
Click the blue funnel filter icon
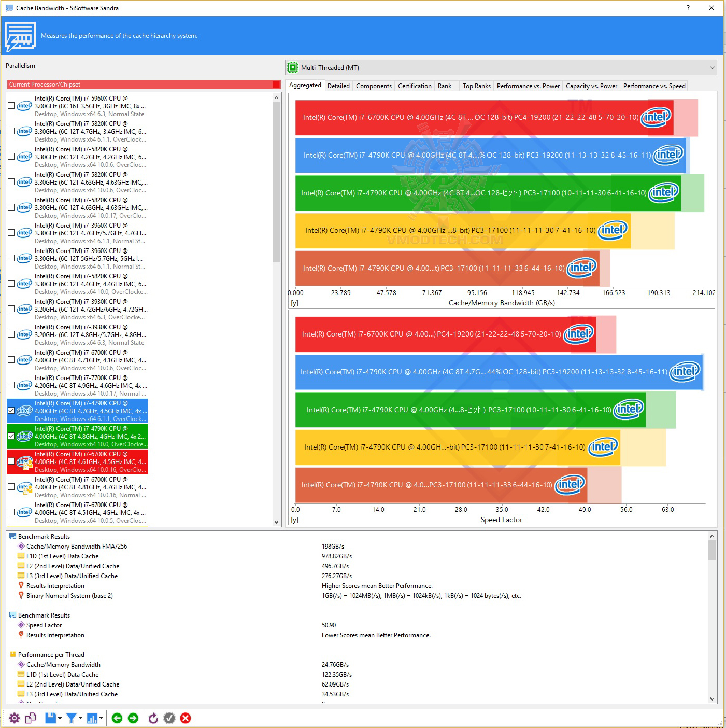72,718
